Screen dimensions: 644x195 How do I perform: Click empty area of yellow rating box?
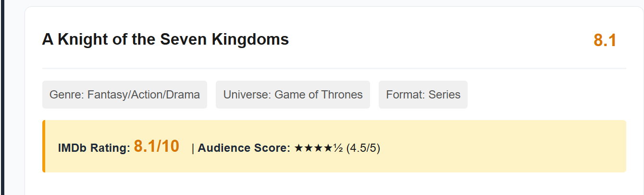[x=505, y=146]
